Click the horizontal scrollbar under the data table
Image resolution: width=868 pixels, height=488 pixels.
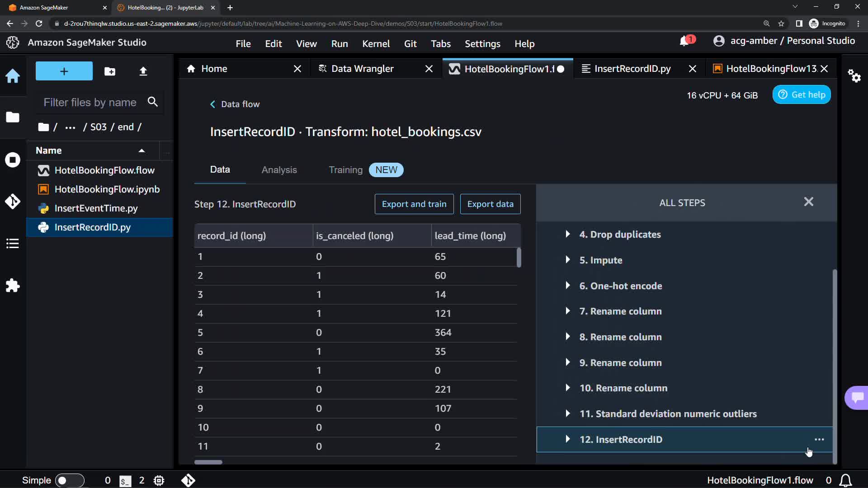tap(208, 462)
